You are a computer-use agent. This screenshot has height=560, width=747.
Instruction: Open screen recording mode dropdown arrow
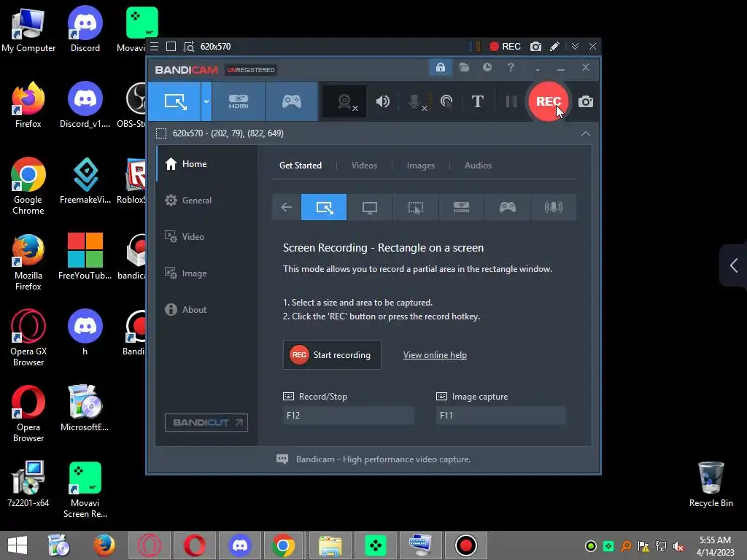[x=206, y=101]
